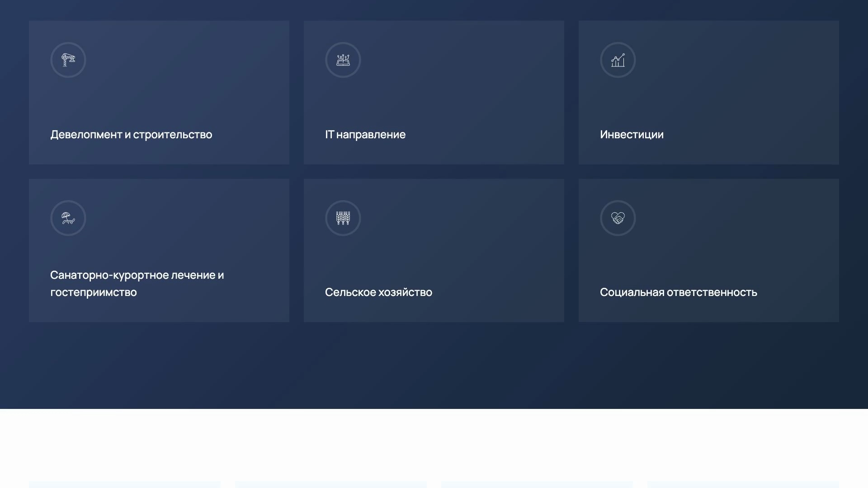Click the wheat ears agriculture icon
Image resolution: width=868 pixels, height=488 pixels.
click(343, 218)
